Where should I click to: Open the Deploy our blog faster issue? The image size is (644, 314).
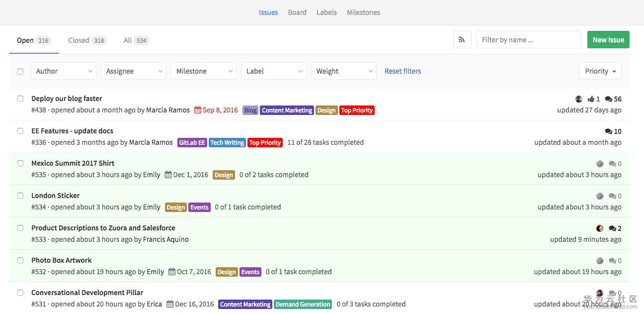coord(67,99)
